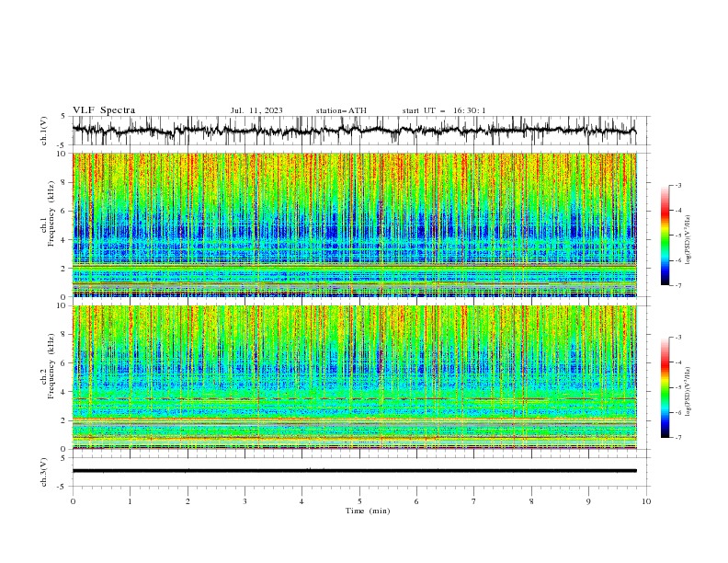The height and width of the screenshot is (563, 728).
Task: Click the time axis tick label "2"
Action: [x=188, y=501]
